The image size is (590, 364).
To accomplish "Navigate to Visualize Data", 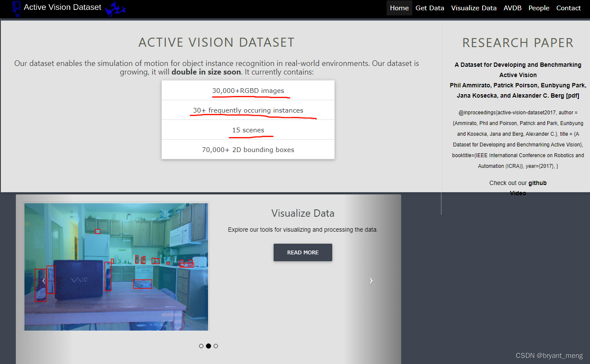I will click(474, 8).
